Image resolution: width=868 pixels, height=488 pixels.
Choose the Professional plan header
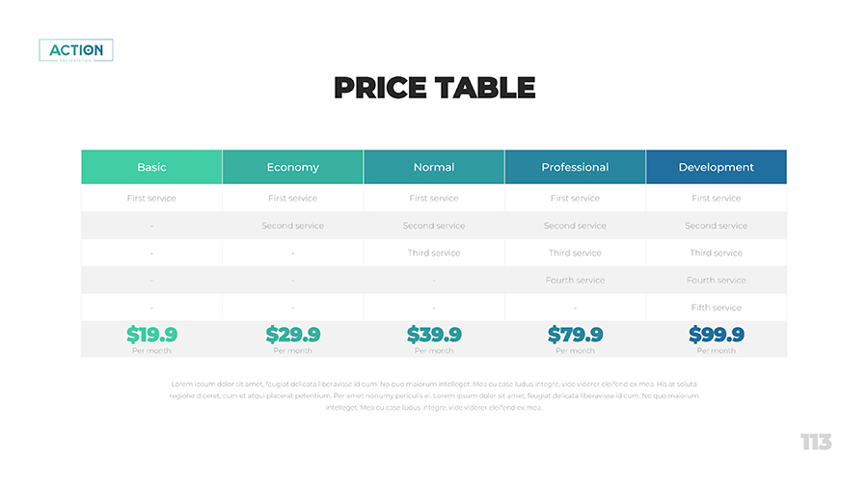(575, 167)
